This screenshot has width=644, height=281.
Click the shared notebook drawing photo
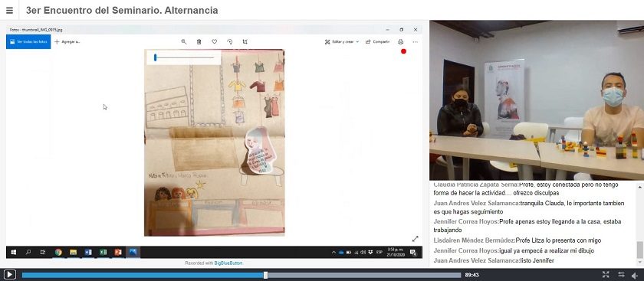(x=215, y=142)
